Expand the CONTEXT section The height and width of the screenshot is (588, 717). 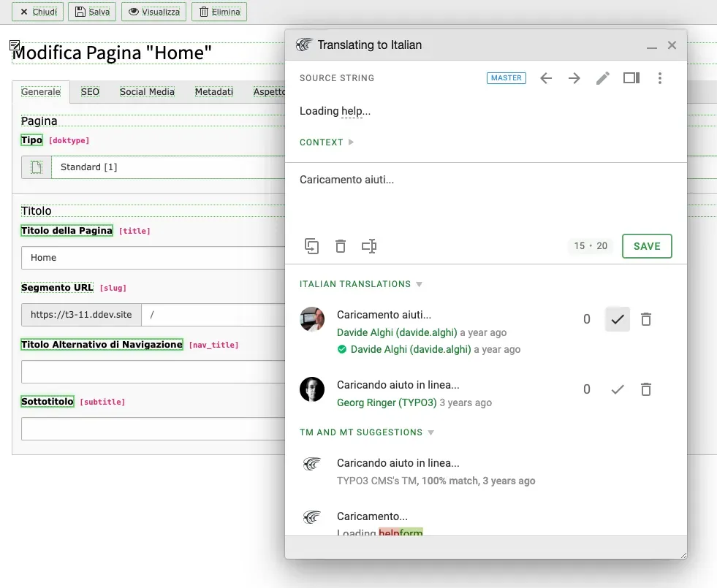[352, 142]
